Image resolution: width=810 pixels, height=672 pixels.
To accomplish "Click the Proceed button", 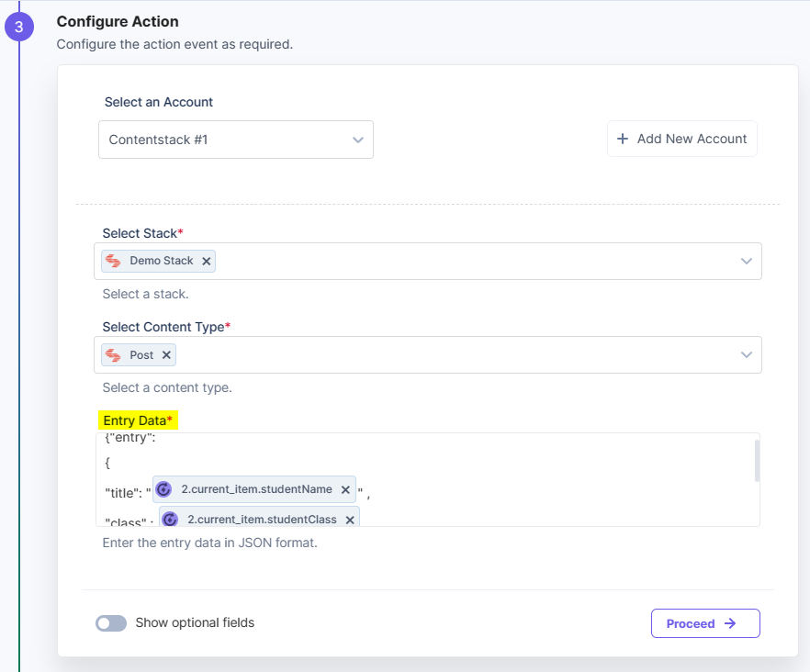I will (705, 623).
